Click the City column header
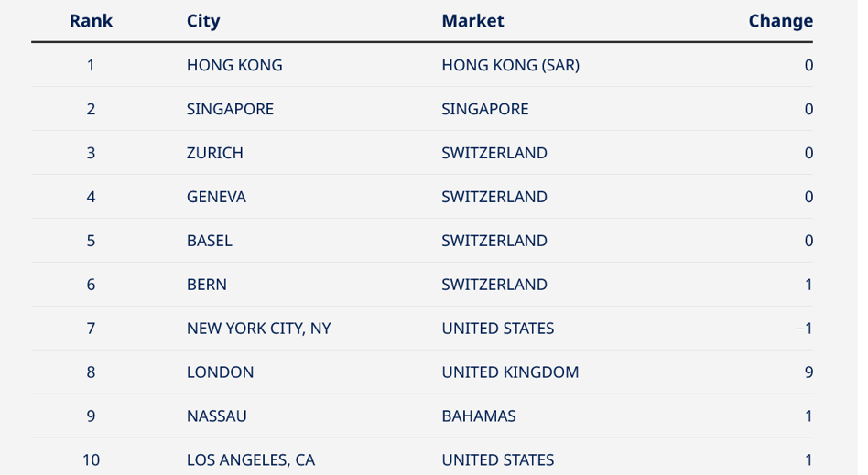868x475 pixels. 203,21
